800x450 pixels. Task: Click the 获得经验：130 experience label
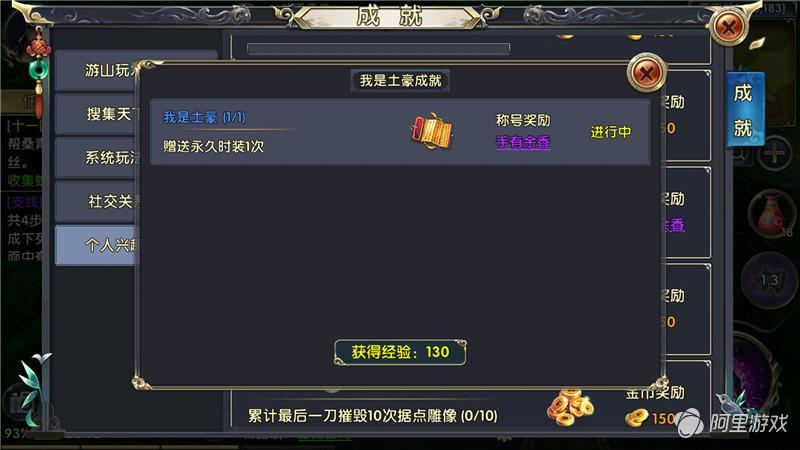tap(401, 352)
